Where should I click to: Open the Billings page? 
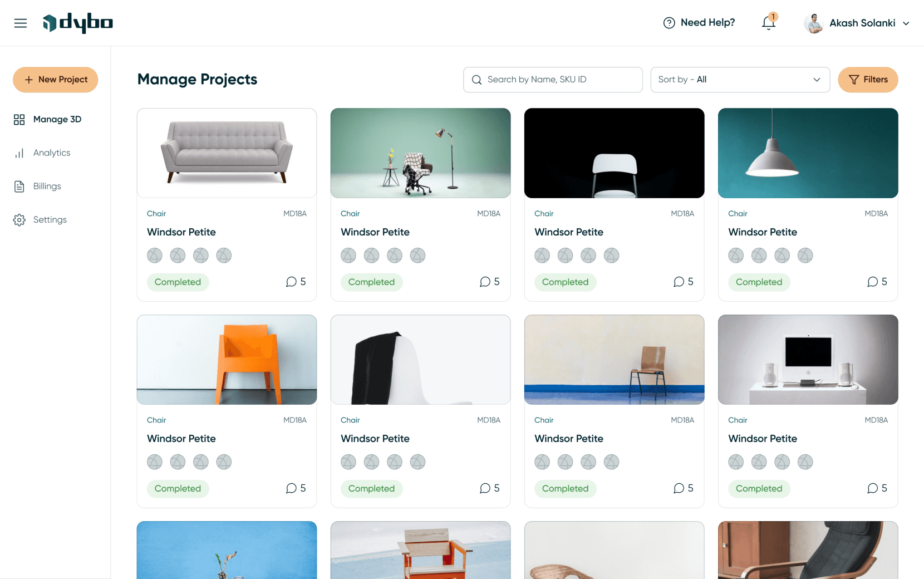pos(37,186)
